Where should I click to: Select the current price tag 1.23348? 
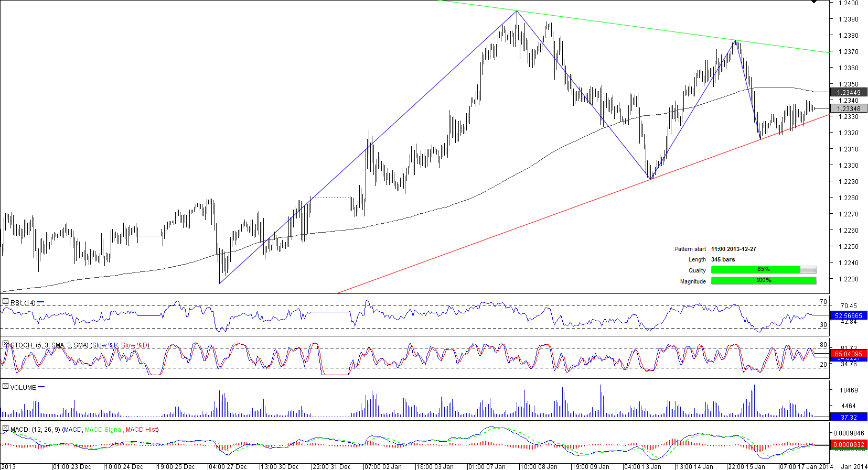pos(848,109)
